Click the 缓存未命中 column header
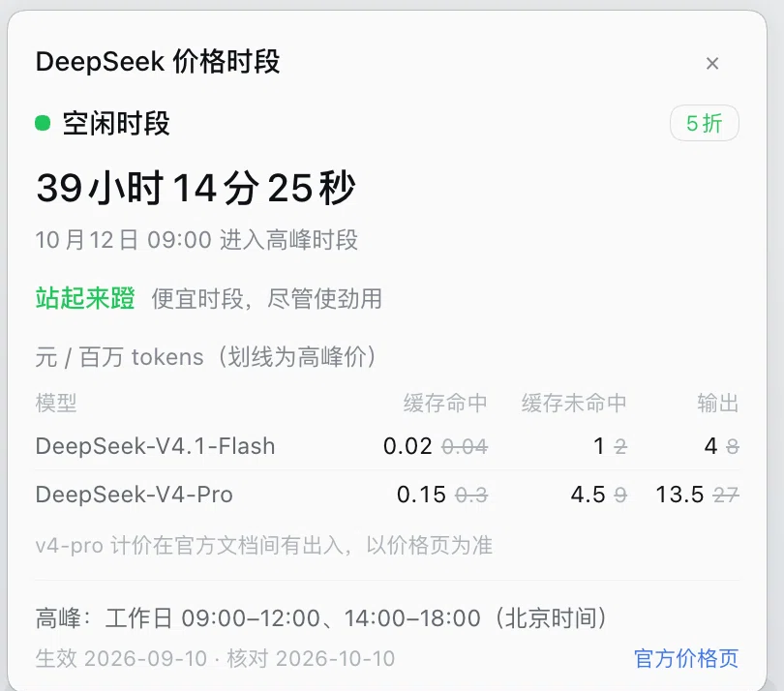Screen dimensions: 784x691 [x=574, y=403]
